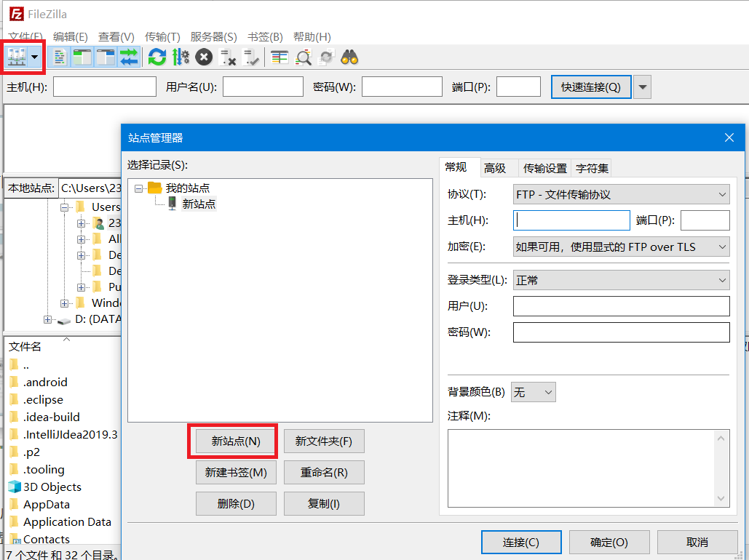Viewport: 749px width, 560px height.
Task: Click the quickconnect 端口(P) field
Action: click(518, 87)
